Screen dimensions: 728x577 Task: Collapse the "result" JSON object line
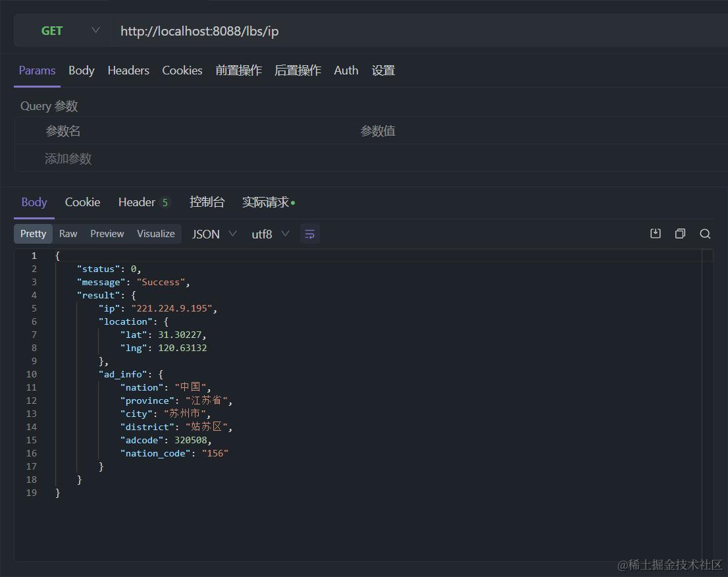click(x=107, y=296)
